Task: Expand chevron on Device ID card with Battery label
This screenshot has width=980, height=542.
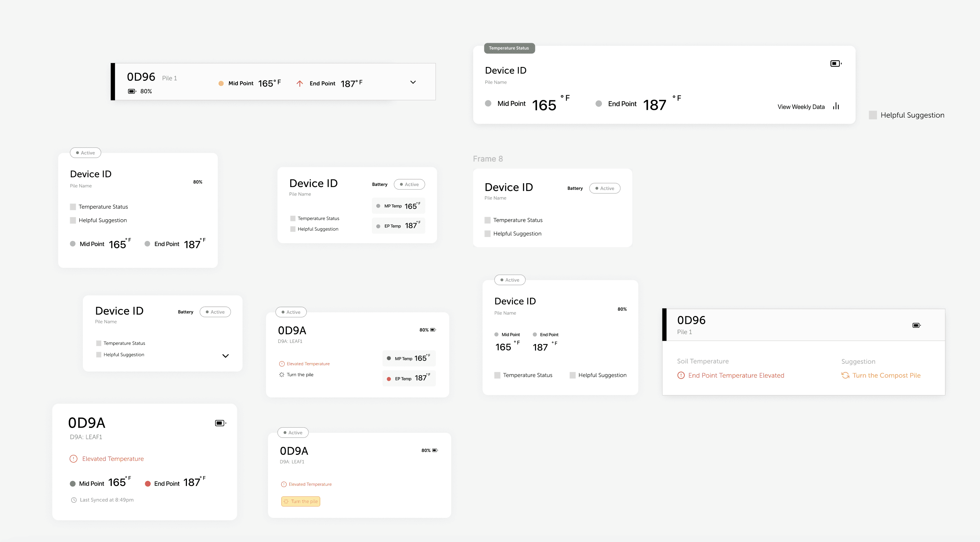Action: (x=225, y=356)
